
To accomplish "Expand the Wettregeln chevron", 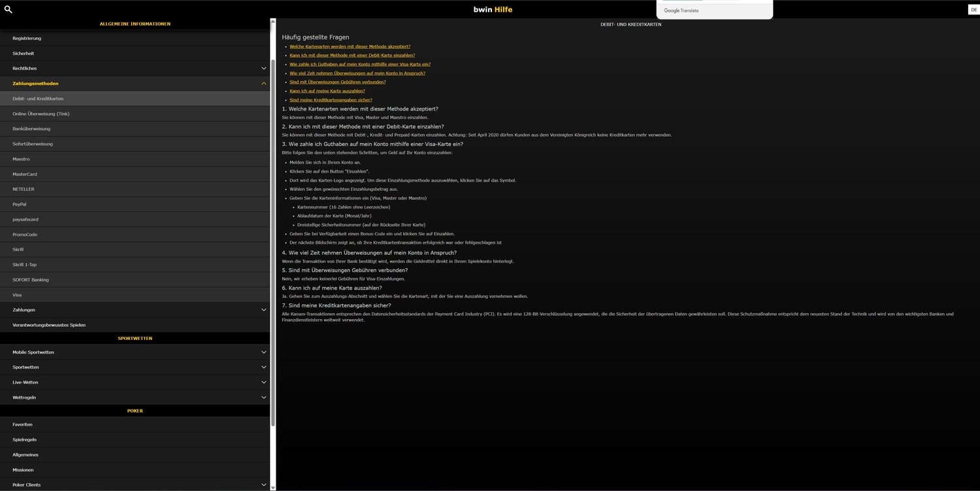I will (264, 398).
